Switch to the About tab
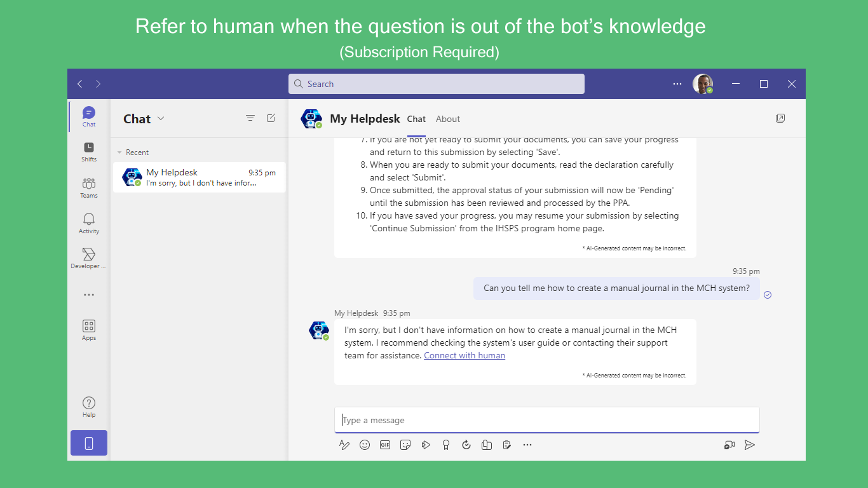 click(x=448, y=119)
